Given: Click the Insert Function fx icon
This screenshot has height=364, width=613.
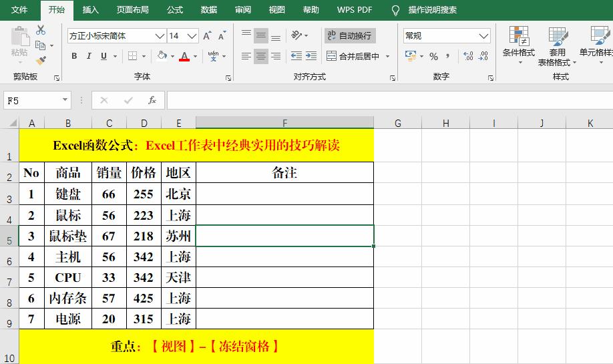Looking at the screenshot, I should (x=152, y=100).
